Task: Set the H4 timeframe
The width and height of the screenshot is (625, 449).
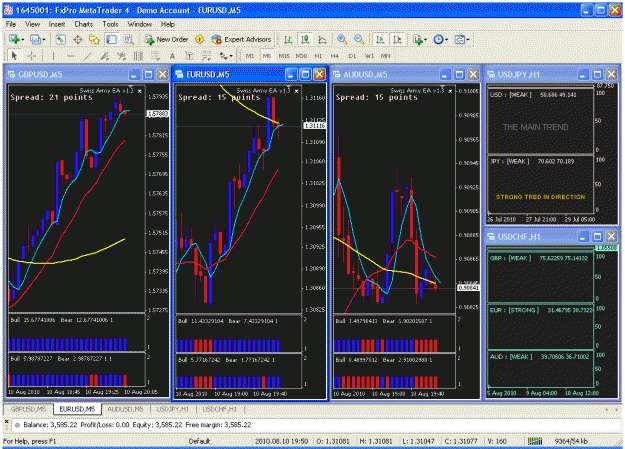Action: click(x=335, y=56)
